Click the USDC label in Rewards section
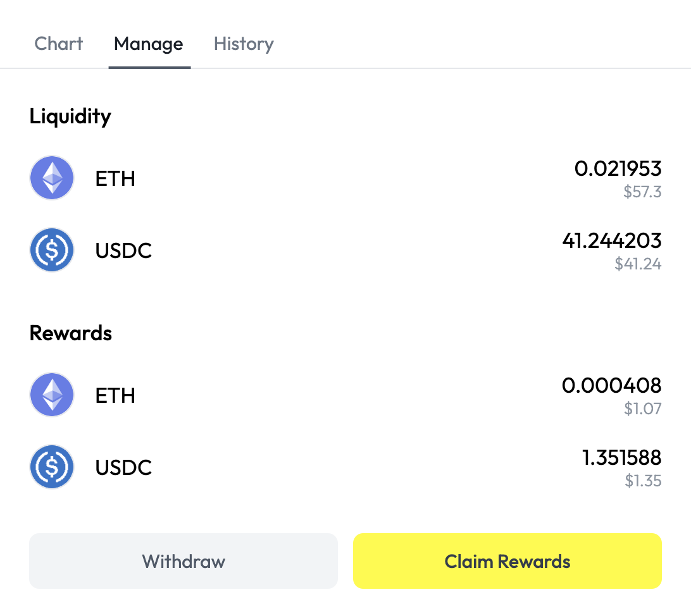 point(123,468)
